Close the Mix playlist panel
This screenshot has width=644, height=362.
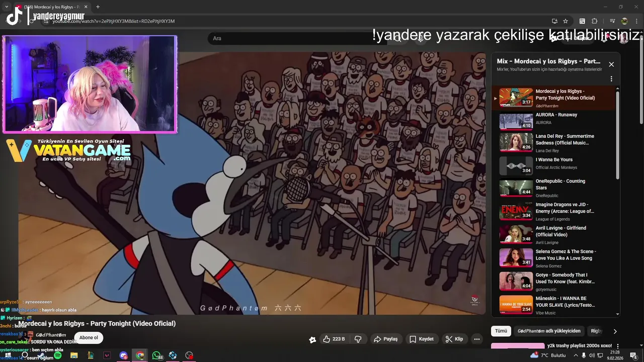611,64
